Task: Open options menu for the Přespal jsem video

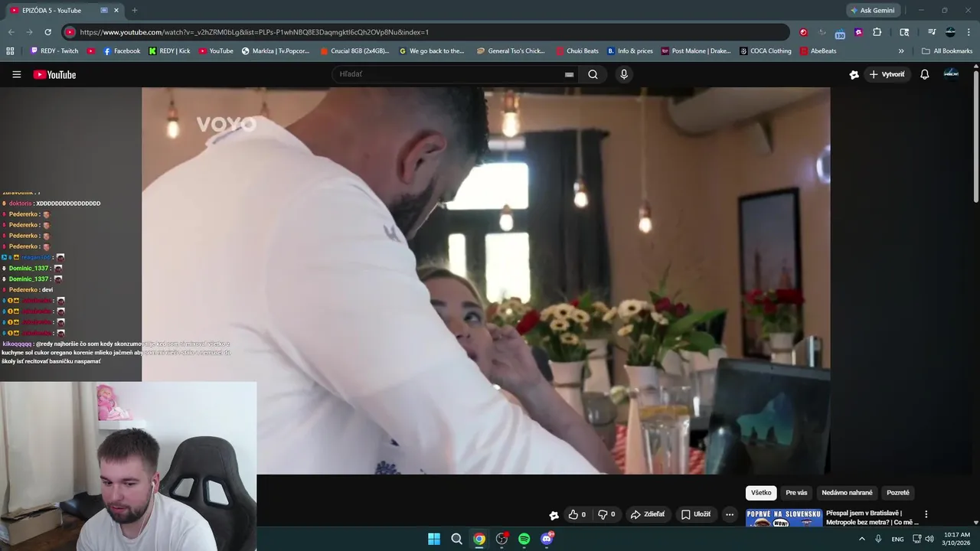Action: point(926,514)
